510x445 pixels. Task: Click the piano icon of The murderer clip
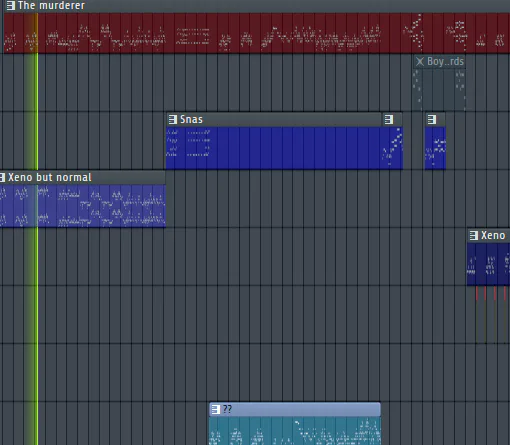(11, 5)
